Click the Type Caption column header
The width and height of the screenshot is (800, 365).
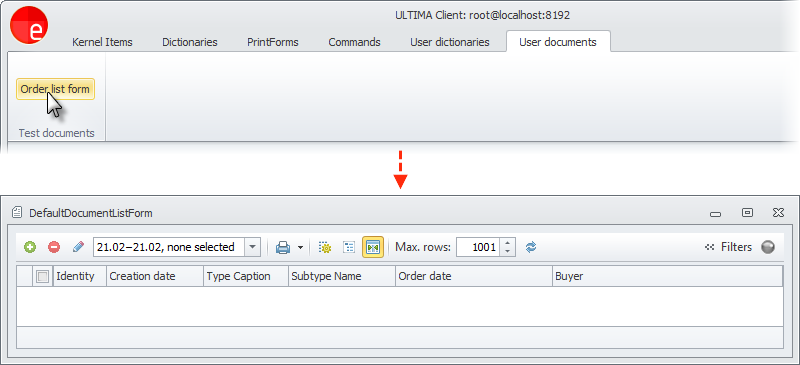pyautogui.click(x=246, y=276)
